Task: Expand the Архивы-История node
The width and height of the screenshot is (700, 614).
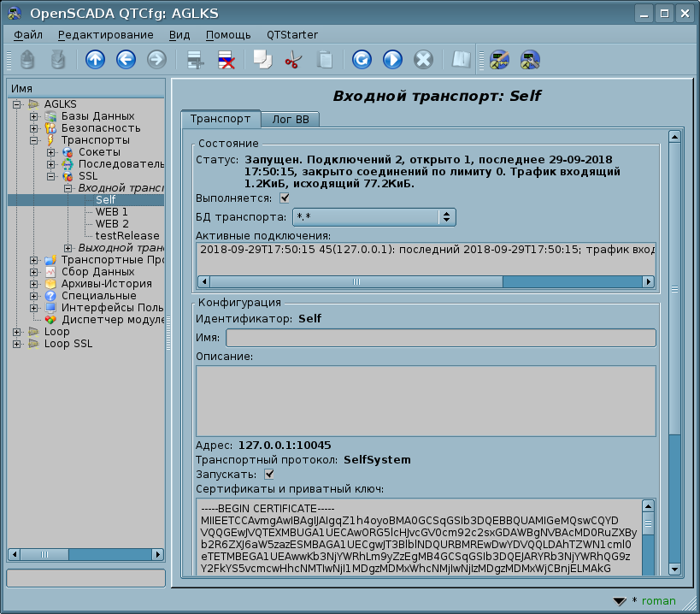Action: (x=33, y=284)
